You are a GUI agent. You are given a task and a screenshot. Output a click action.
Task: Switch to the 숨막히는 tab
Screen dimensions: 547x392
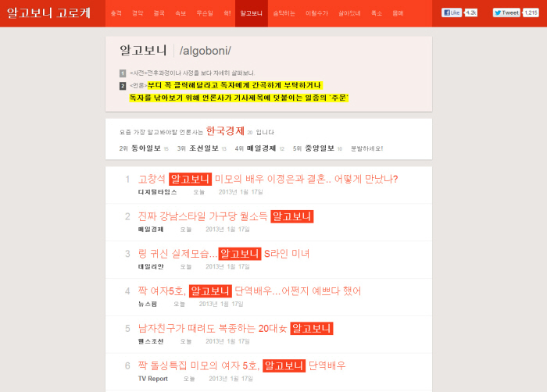pyautogui.click(x=284, y=13)
